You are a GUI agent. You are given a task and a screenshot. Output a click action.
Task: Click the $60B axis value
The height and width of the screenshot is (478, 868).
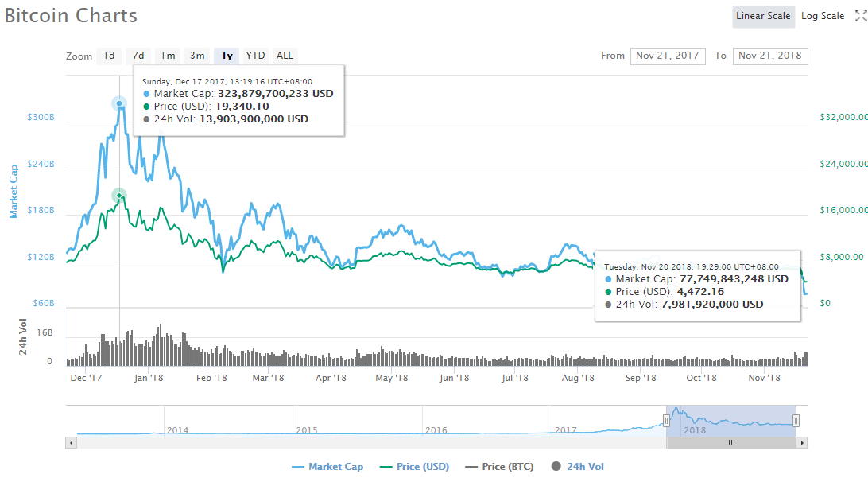point(44,304)
